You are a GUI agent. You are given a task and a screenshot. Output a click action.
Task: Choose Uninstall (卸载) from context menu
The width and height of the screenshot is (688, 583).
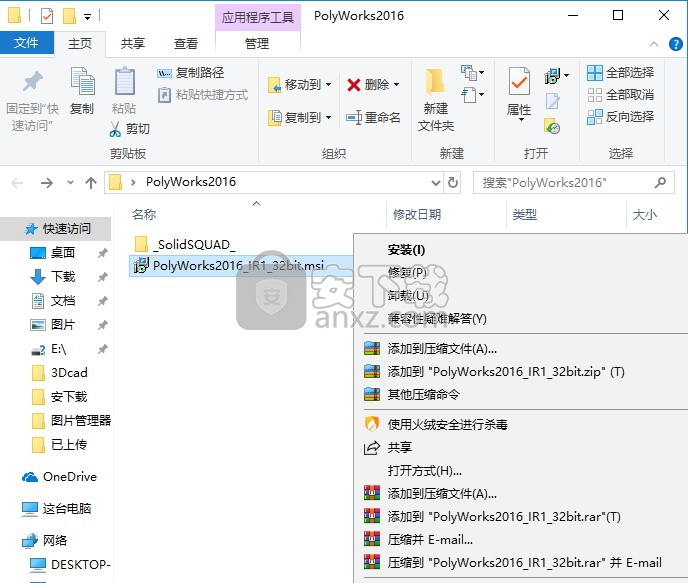(408, 295)
